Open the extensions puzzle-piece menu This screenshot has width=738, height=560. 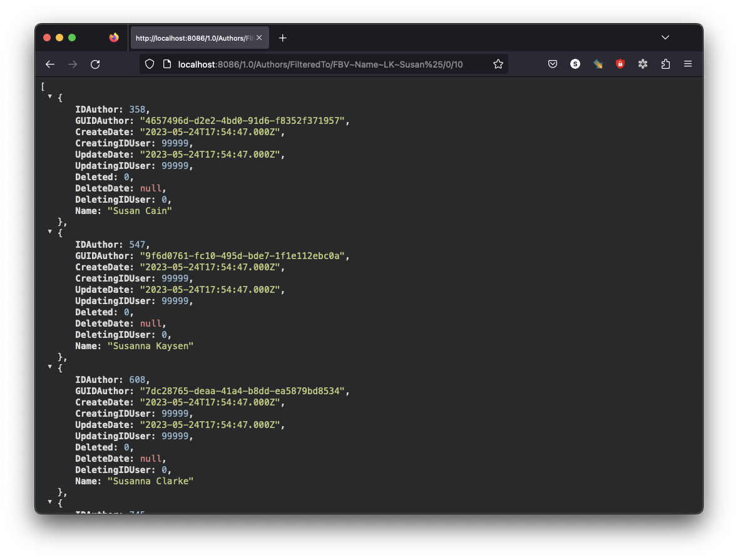click(665, 64)
